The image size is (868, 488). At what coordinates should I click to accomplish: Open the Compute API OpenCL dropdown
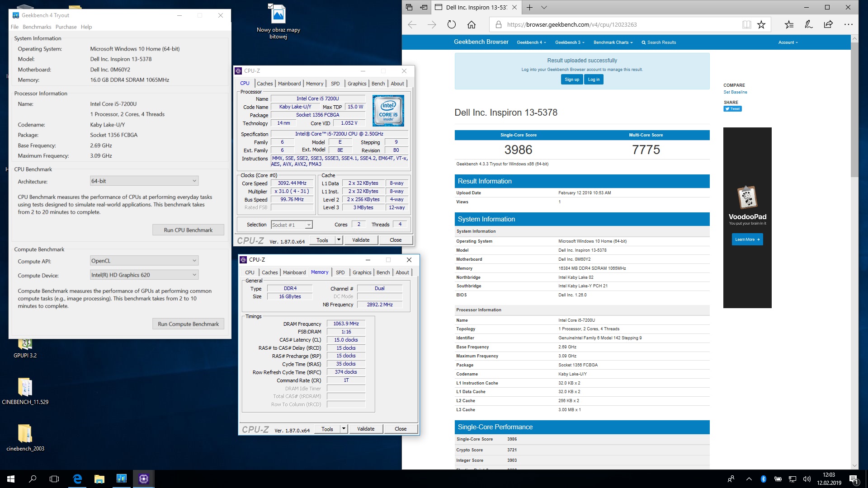click(x=144, y=261)
